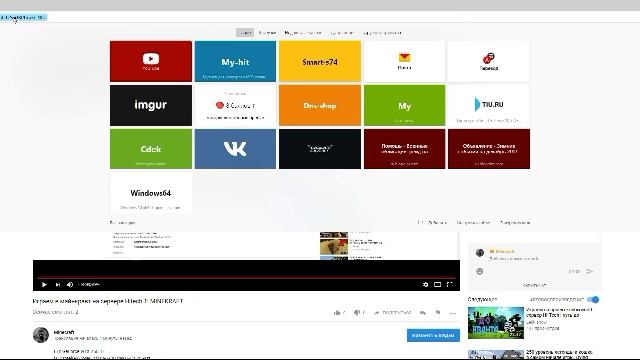The image size is (640, 360).
Task: Click the video title text below the player
Action: 108,301
